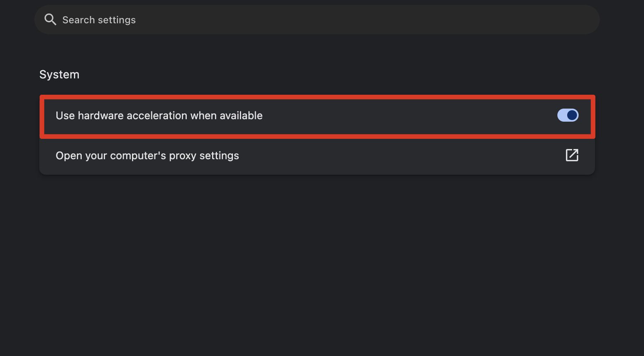Click the light blue track of the toggle
This screenshot has height=356, width=644.
pos(562,116)
